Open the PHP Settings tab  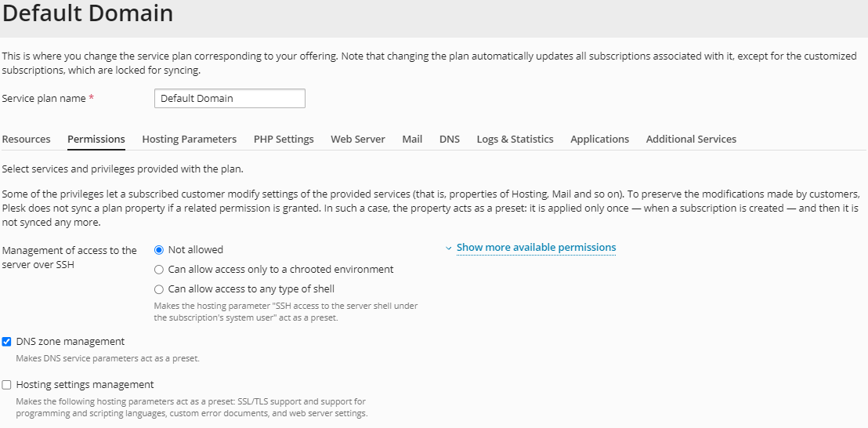[284, 140]
